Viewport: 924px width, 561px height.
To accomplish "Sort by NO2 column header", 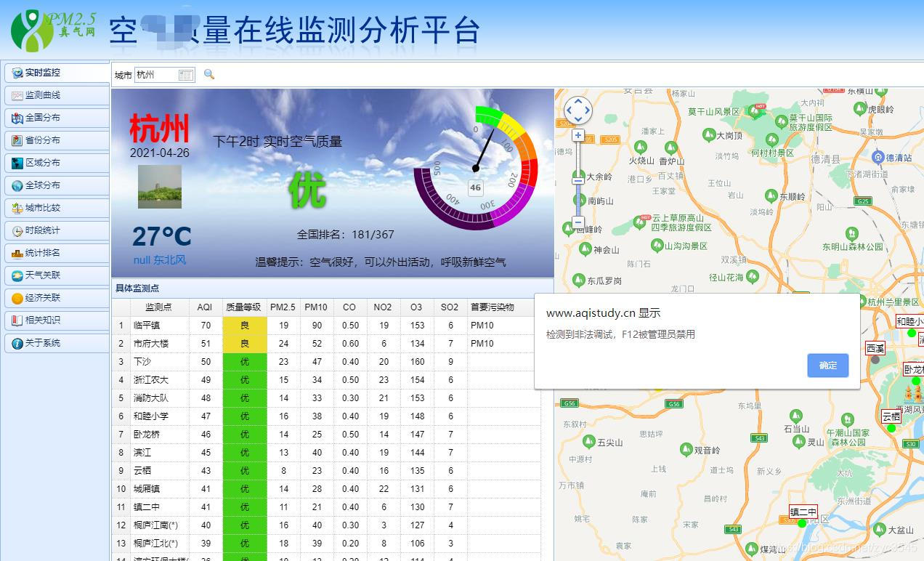I will point(383,307).
